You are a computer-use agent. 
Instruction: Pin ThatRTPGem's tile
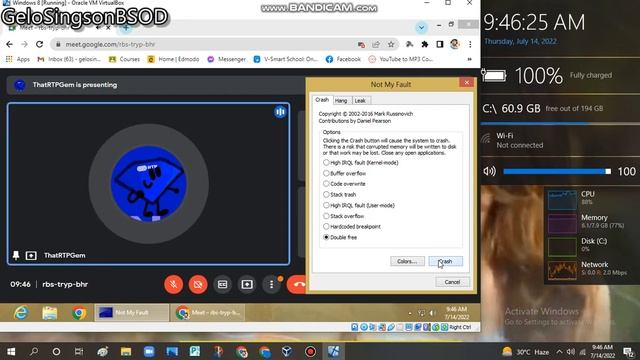(16, 256)
